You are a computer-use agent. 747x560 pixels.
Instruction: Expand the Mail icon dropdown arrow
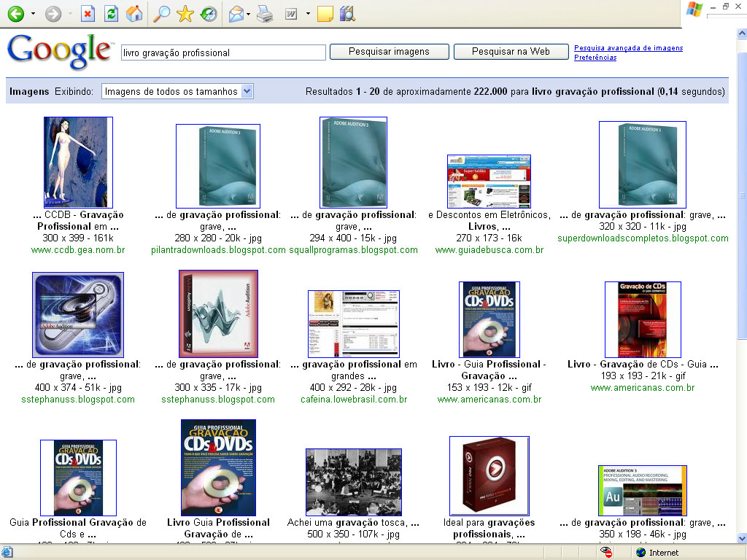(249, 14)
